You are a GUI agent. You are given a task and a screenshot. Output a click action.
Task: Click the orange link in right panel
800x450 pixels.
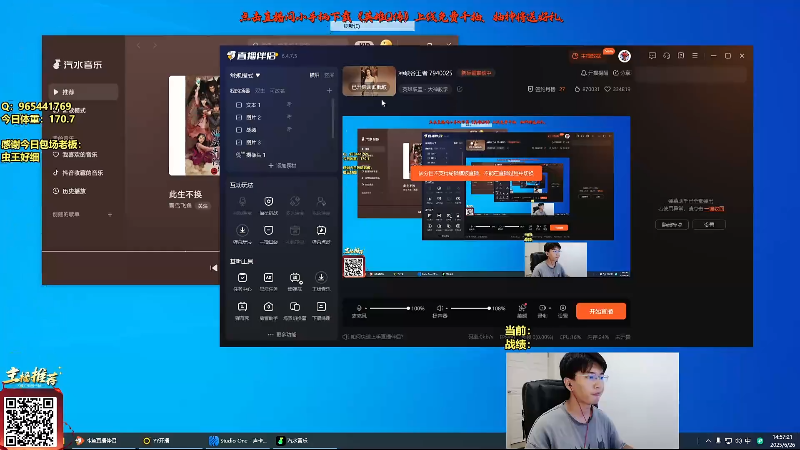716,209
